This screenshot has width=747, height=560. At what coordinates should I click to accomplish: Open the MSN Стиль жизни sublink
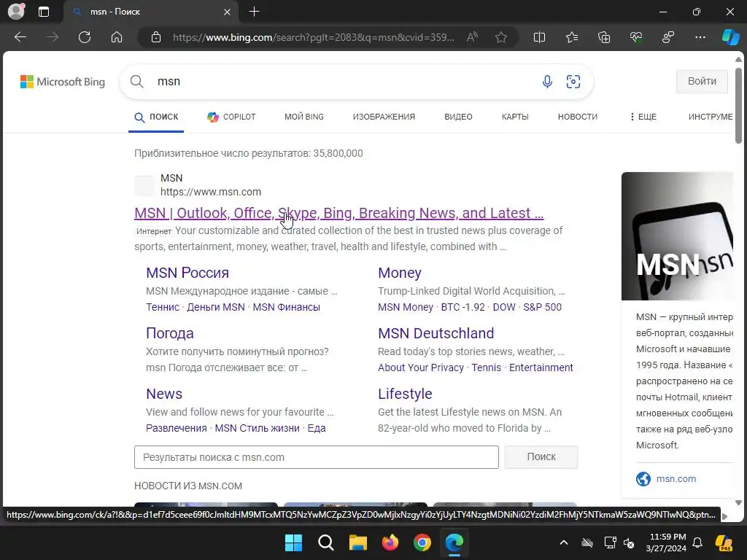258,428
